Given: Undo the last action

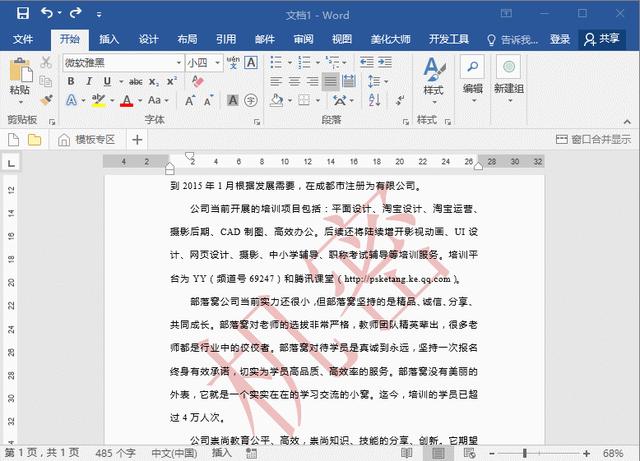Looking at the screenshot, I should (x=47, y=14).
